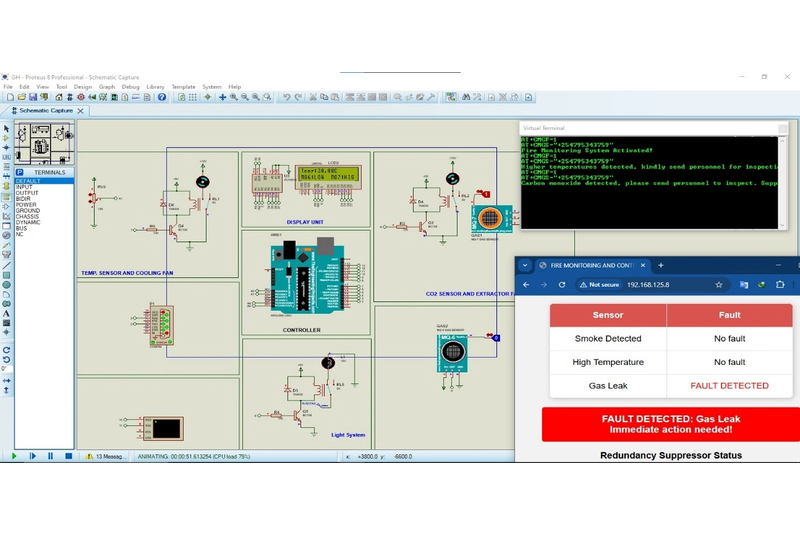The image size is (800, 535).
Task: Click the blue Pan/center cross icon
Action: point(222,97)
